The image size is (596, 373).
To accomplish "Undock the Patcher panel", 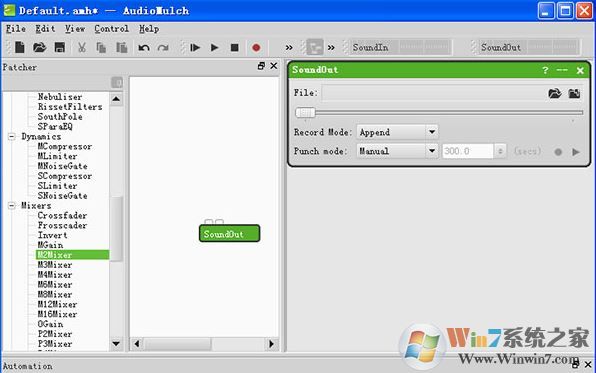I will [261, 66].
